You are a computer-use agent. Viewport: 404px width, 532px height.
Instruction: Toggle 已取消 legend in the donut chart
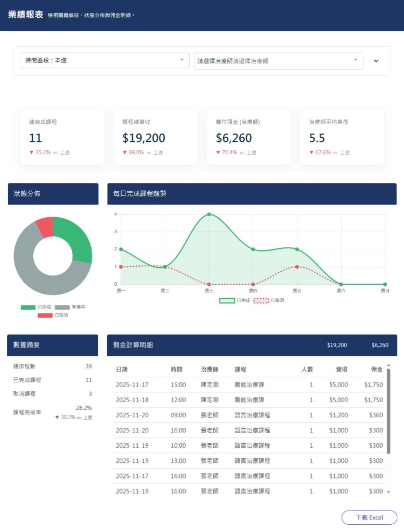[53, 315]
